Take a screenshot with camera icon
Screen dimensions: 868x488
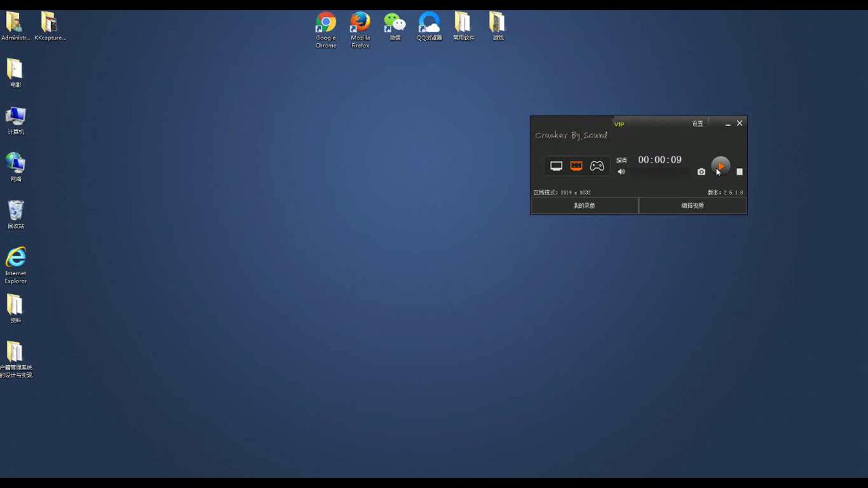point(701,172)
